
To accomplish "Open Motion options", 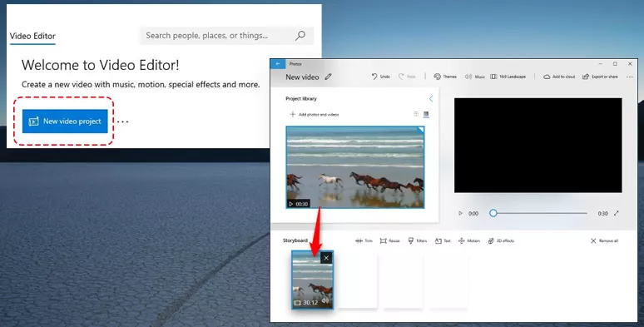I will coord(469,240).
